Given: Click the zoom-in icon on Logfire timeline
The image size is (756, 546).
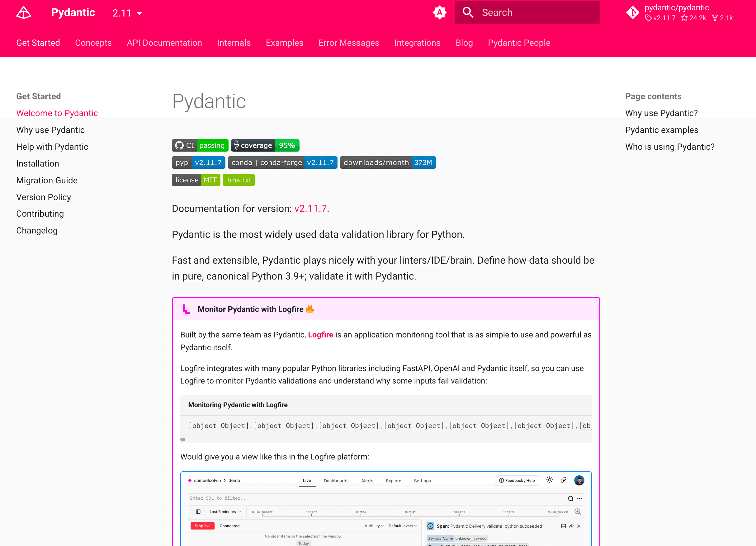Looking at the screenshot, I should (x=578, y=512).
